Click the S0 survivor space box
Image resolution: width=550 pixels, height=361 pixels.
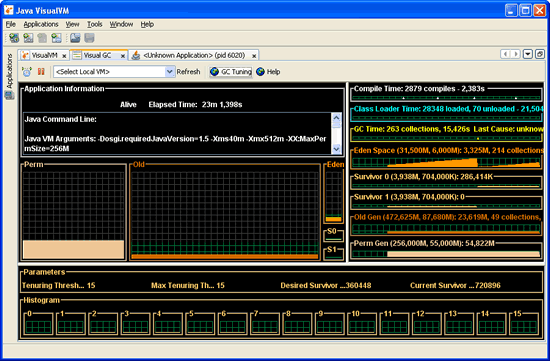[333, 235]
